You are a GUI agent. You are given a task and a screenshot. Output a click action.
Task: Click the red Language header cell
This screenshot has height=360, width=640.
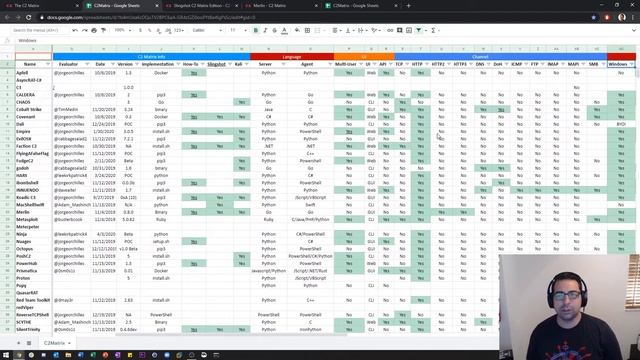click(292, 57)
